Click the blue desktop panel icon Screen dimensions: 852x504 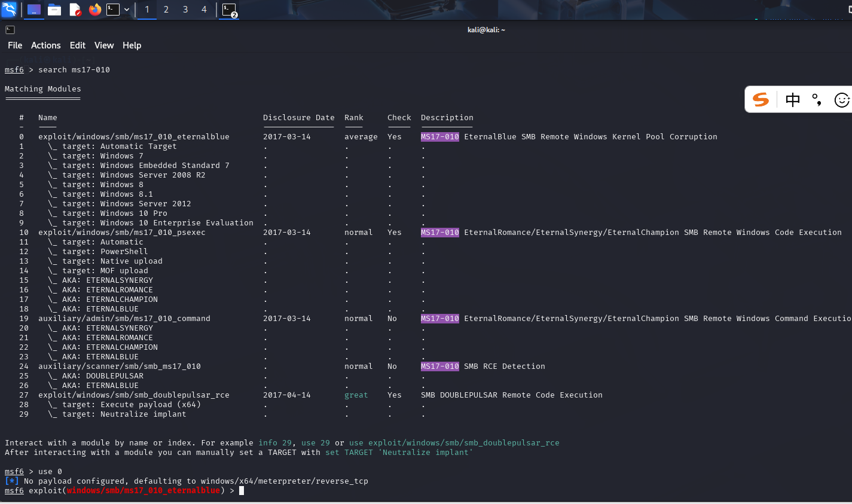[x=34, y=10]
